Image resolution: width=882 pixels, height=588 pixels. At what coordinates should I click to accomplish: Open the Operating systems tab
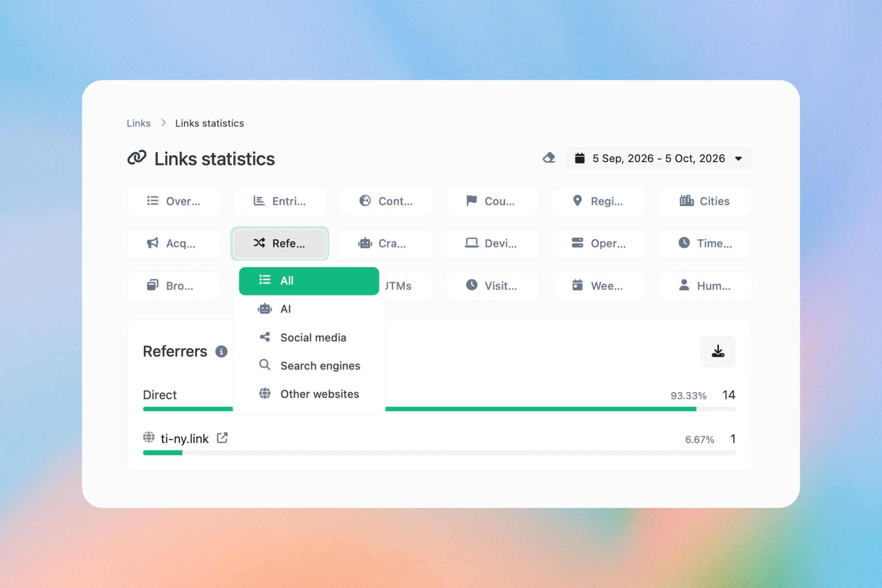click(598, 244)
